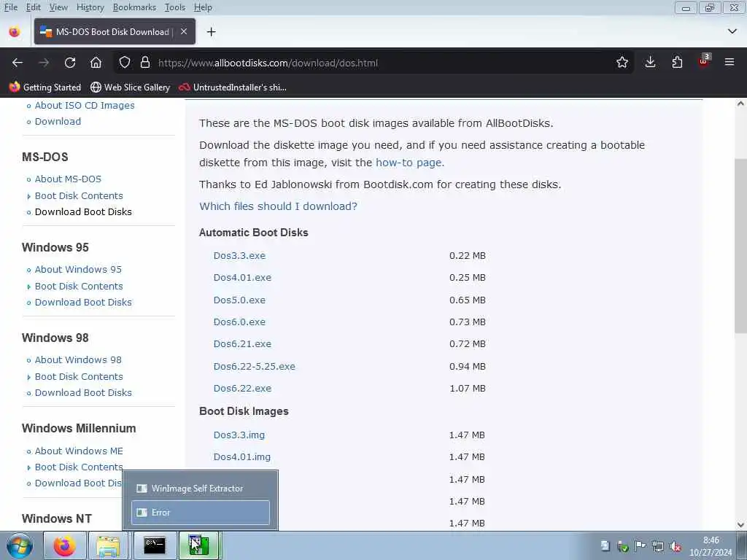The image size is (747, 560).
Task: Expand Boot Disk Contents under Windows 98
Action: tap(79, 377)
